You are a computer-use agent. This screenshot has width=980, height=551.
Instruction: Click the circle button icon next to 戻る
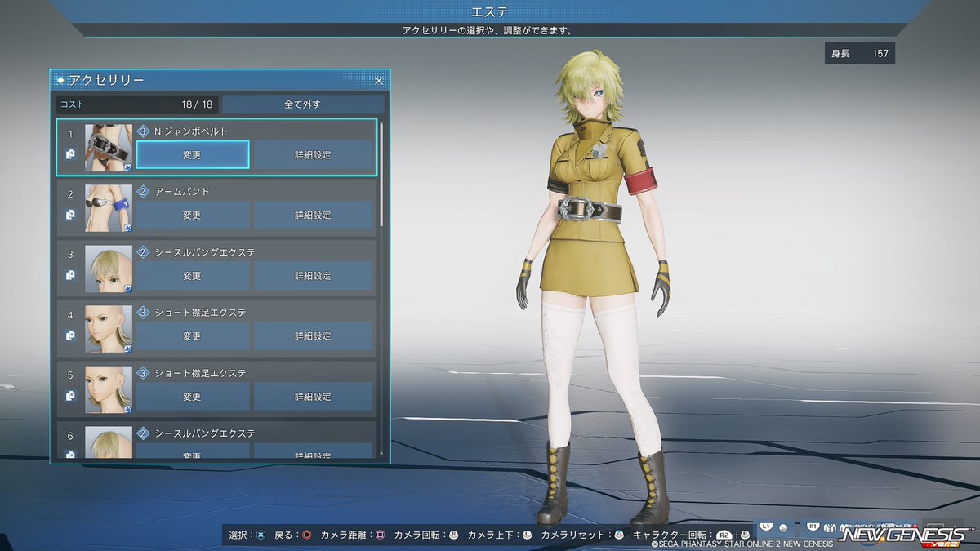click(x=307, y=535)
